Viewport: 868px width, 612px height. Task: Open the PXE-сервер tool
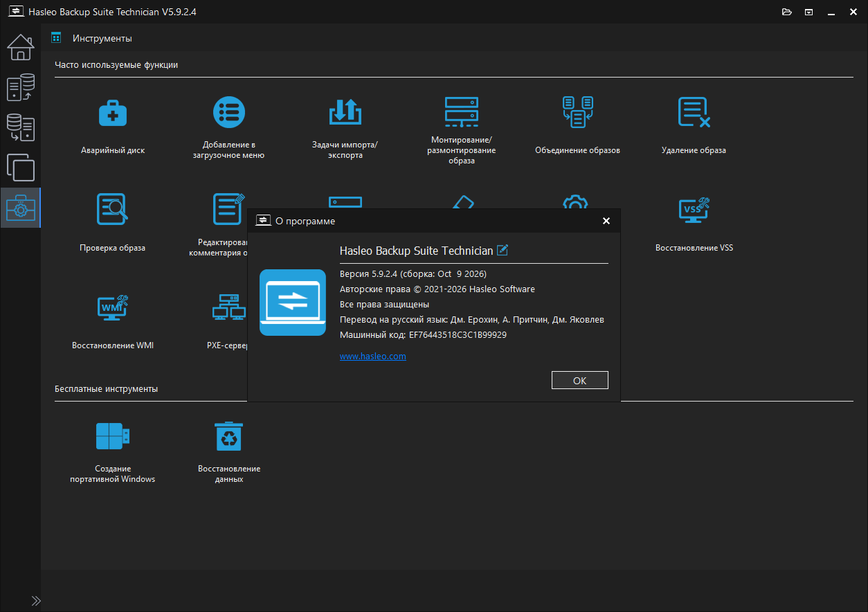(x=228, y=321)
